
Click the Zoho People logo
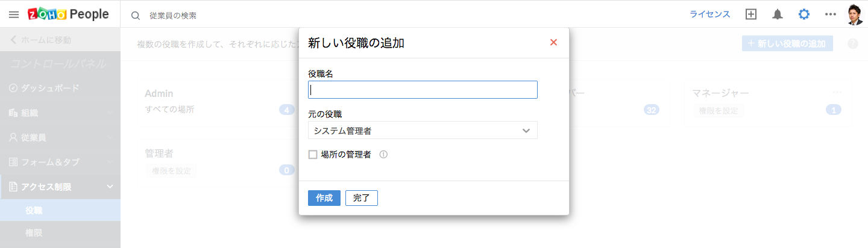(x=68, y=14)
